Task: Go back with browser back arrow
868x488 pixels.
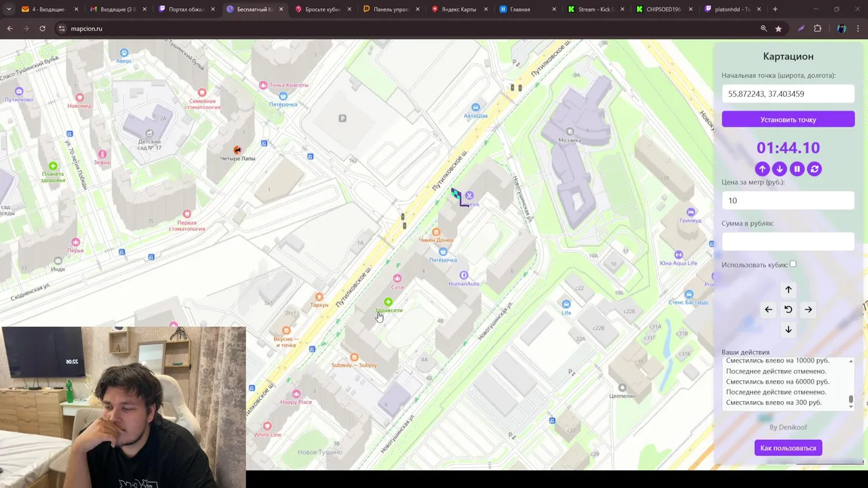Action: [x=9, y=28]
